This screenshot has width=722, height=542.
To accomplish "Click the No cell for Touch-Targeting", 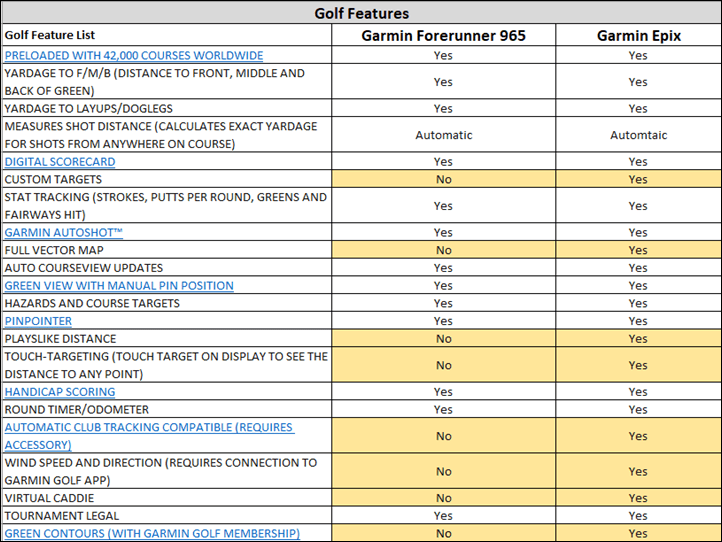I will pos(443,365).
